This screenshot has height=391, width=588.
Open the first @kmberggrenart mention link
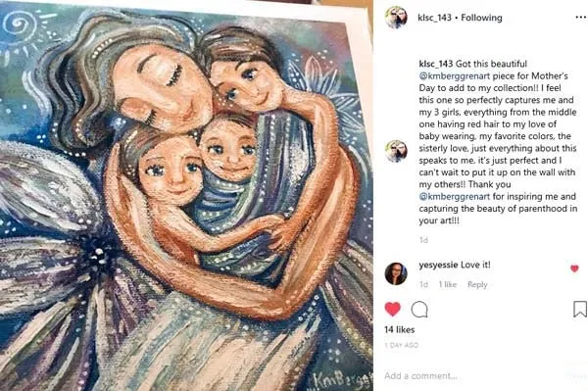click(455, 76)
